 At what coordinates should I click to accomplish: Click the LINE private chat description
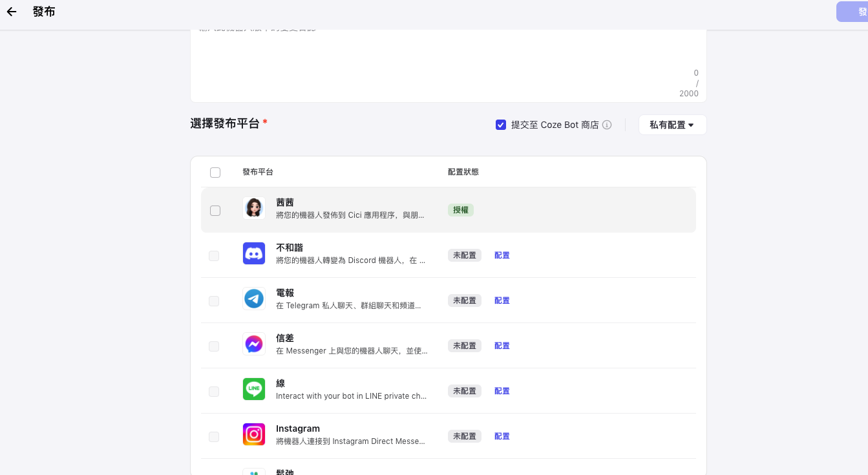[351, 396]
